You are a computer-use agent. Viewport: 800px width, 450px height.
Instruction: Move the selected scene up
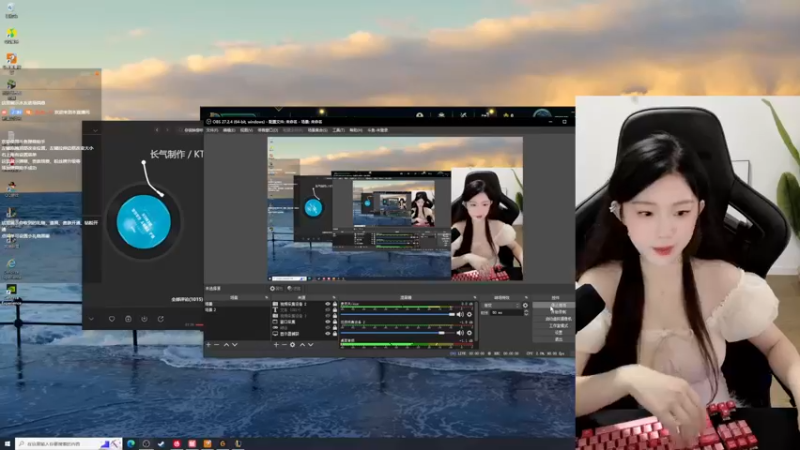pos(226,345)
